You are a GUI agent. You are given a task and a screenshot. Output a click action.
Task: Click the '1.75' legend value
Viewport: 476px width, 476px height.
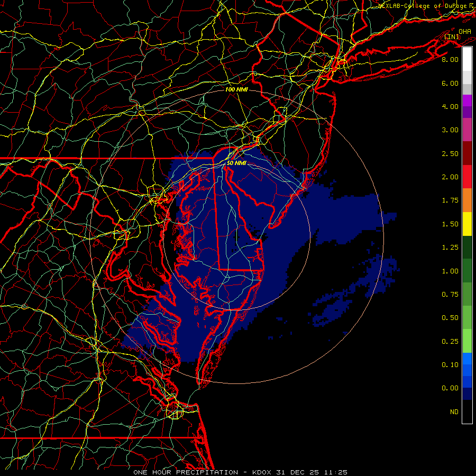[x=450, y=200]
